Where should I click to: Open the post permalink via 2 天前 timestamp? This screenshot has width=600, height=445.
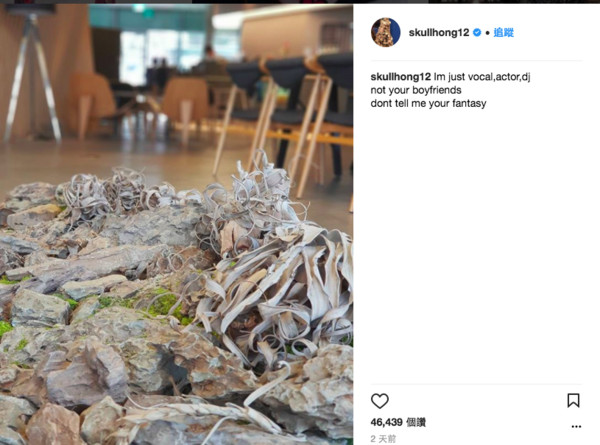383,438
